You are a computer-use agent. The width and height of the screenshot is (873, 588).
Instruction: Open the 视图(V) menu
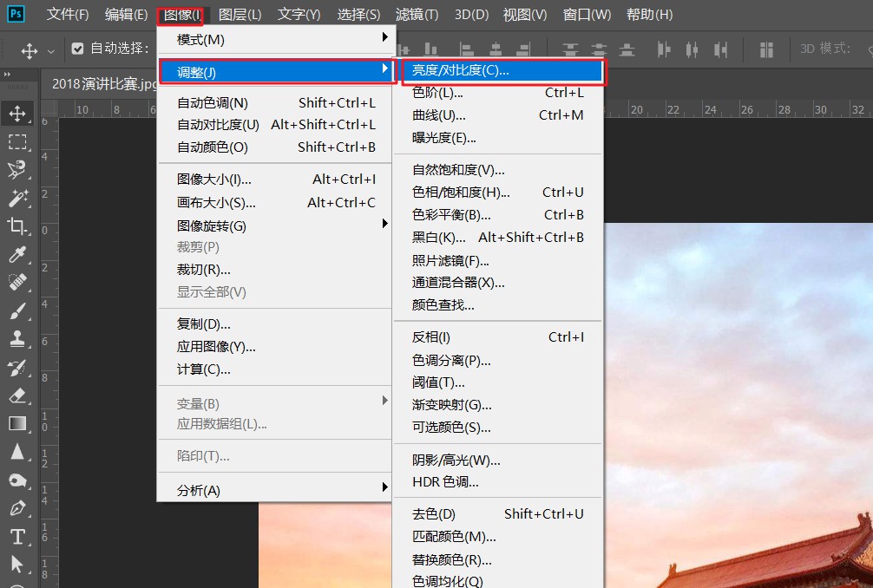(x=525, y=15)
